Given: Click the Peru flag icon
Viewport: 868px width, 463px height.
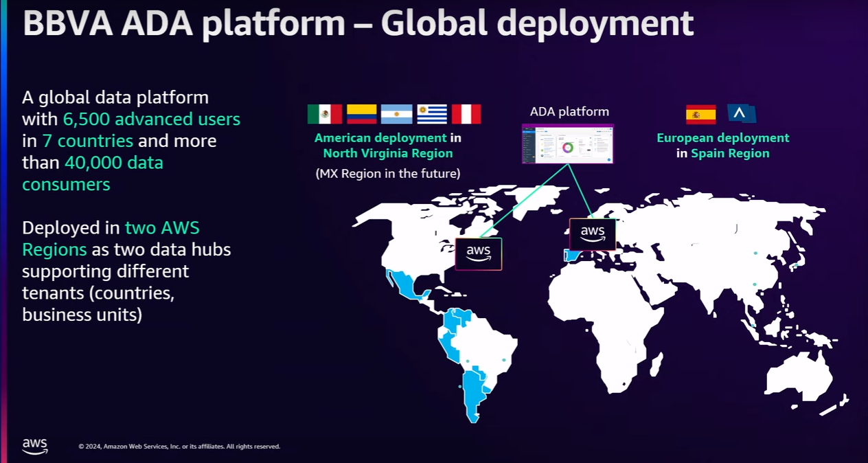Looking at the screenshot, I should [466, 114].
